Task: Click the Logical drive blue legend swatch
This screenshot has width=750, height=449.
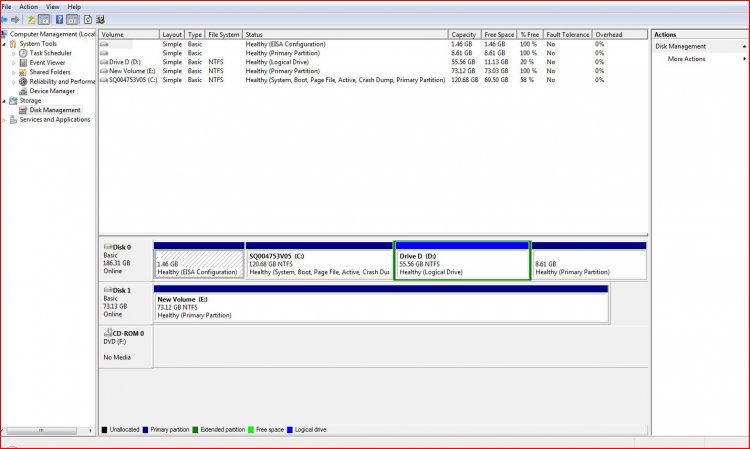Action: click(x=289, y=429)
